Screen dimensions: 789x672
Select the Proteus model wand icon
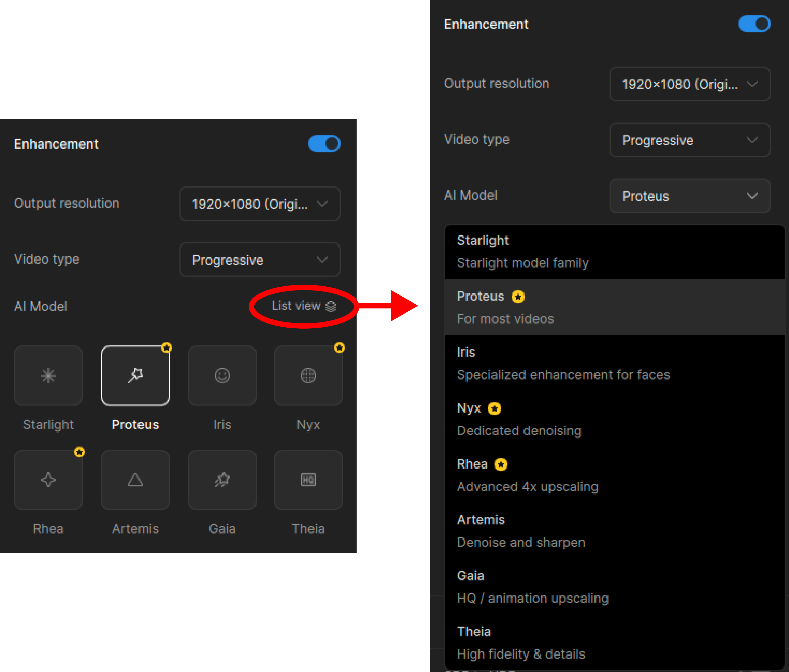pyautogui.click(x=135, y=376)
